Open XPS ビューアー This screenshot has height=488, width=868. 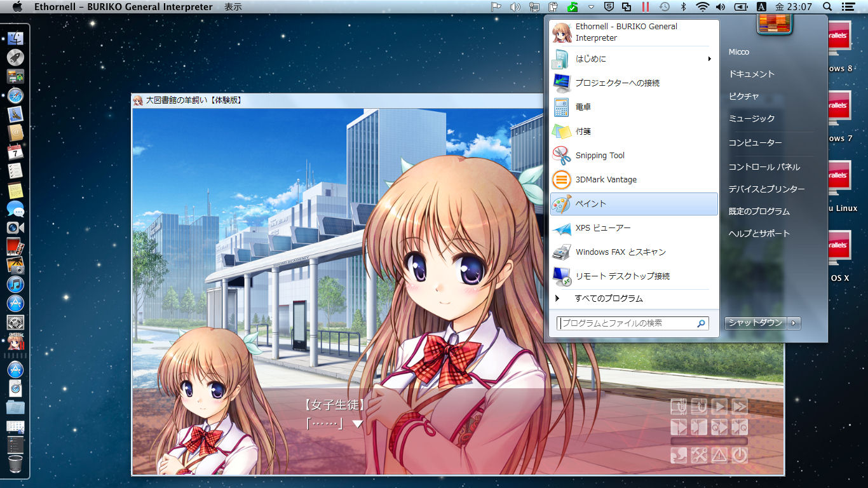(x=634, y=228)
